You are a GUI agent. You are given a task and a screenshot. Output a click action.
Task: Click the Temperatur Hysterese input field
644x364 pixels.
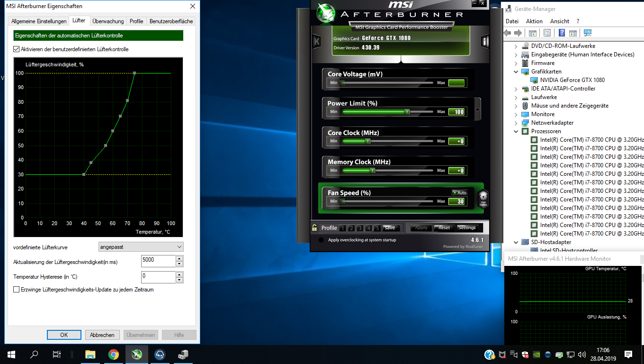[158, 277]
